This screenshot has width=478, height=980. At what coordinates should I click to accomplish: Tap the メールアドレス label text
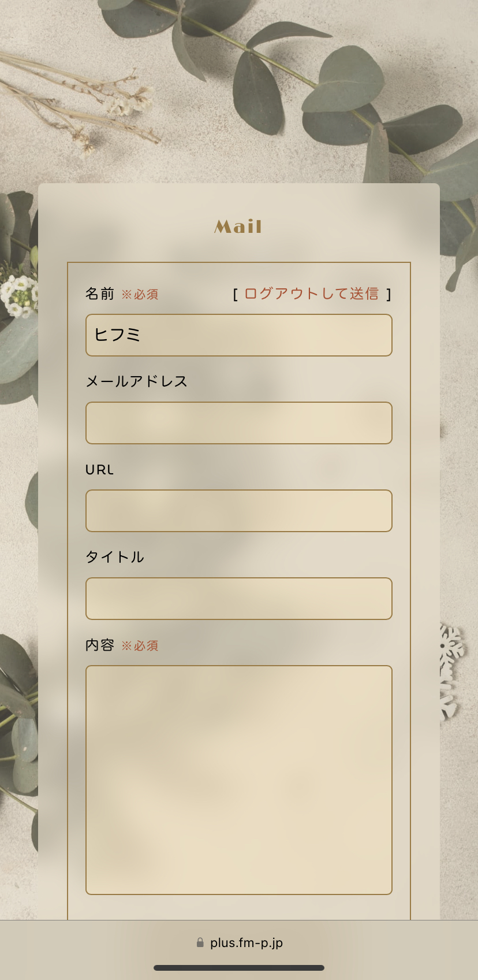pyautogui.click(x=136, y=381)
